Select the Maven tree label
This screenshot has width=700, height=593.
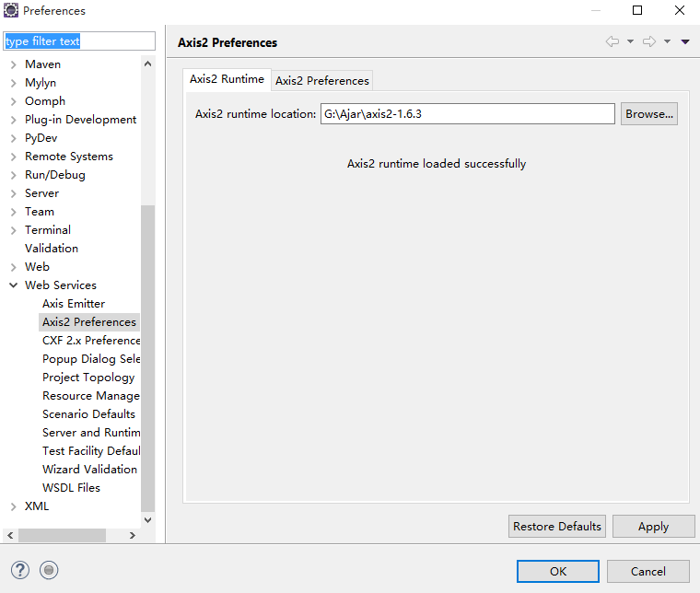pos(43,64)
